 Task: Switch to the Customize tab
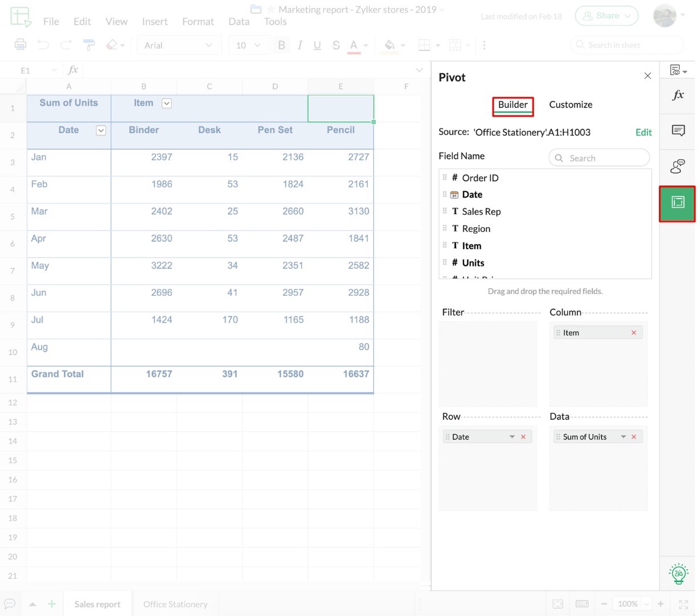click(570, 104)
